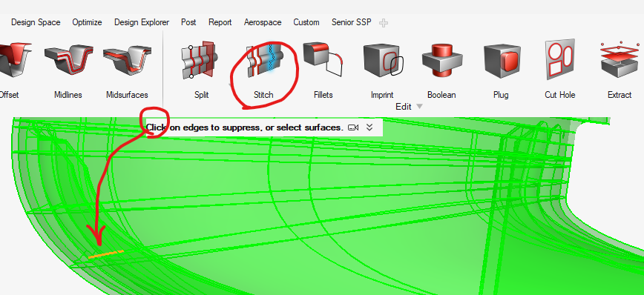644x295 pixels.
Task: Expand guide bar double-chevron options
Action: pos(369,127)
